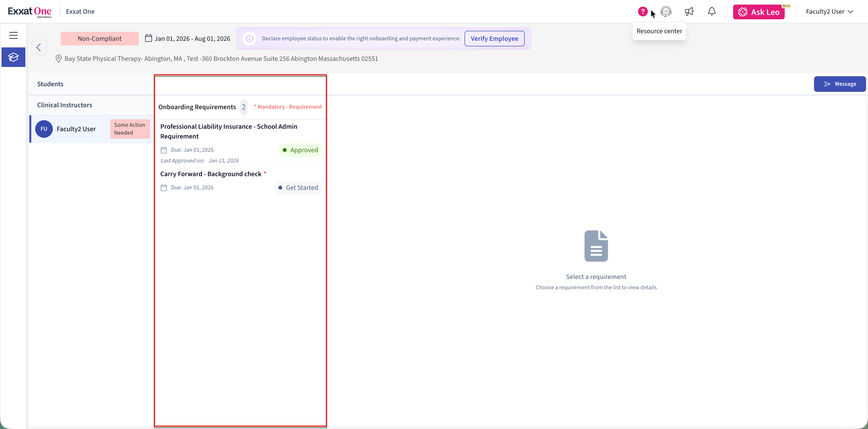868x429 pixels.
Task: Open the announcements megaphone icon
Action: pyautogui.click(x=689, y=11)
